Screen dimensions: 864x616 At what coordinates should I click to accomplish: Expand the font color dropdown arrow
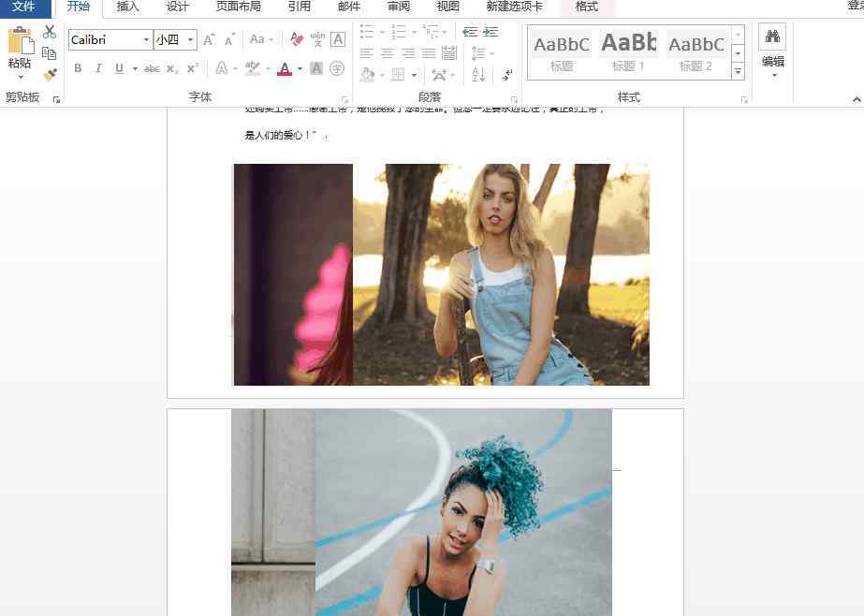(x=300, y=69)
